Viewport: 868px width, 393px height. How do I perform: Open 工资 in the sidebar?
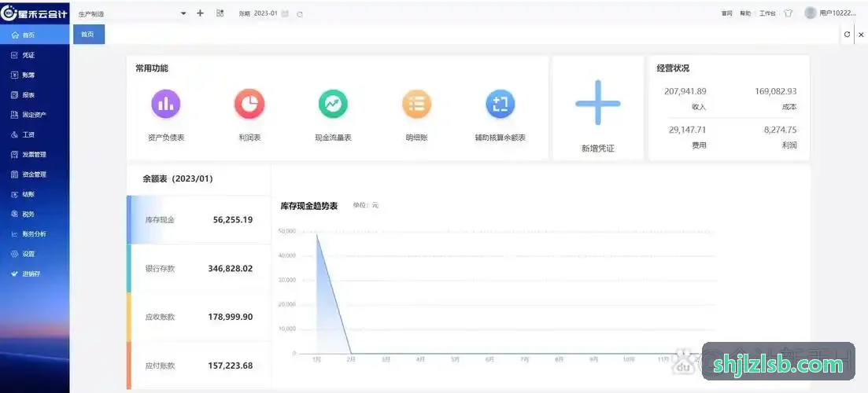click(35, 135)
